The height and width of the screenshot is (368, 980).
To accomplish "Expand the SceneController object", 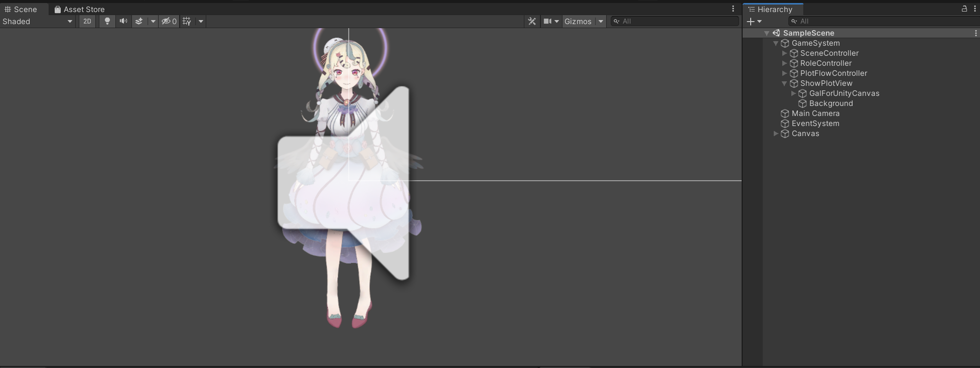I will (x=784, y=53).
